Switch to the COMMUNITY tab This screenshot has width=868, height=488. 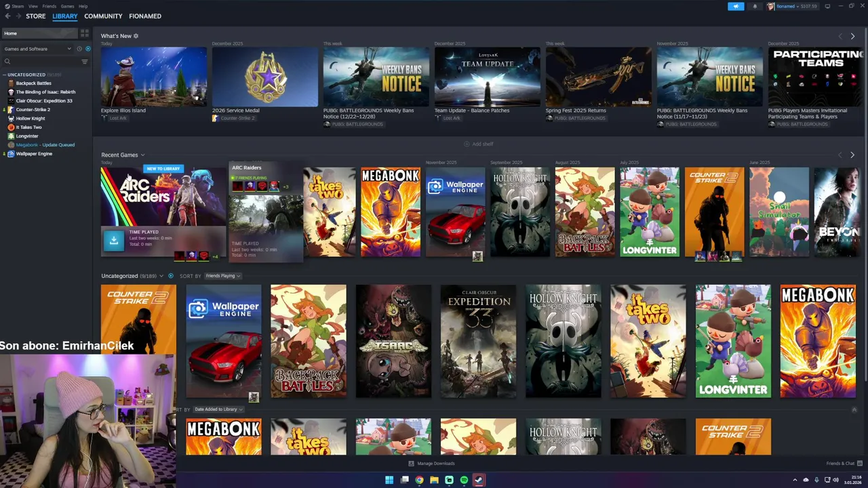pos(103,16)
